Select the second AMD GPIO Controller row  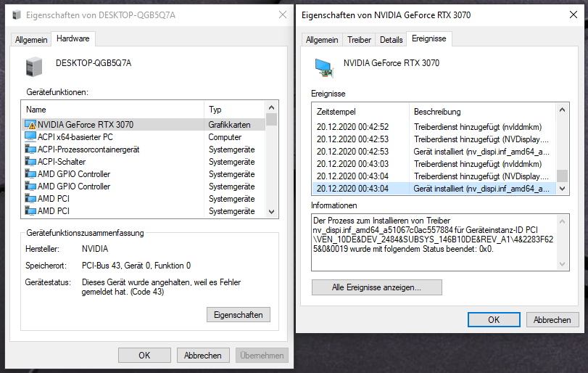[x=144, y=186]
